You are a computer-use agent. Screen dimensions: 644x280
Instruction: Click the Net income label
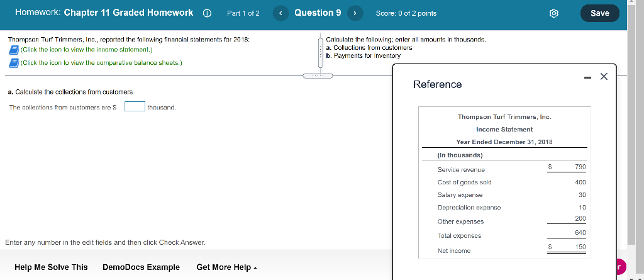454,251
